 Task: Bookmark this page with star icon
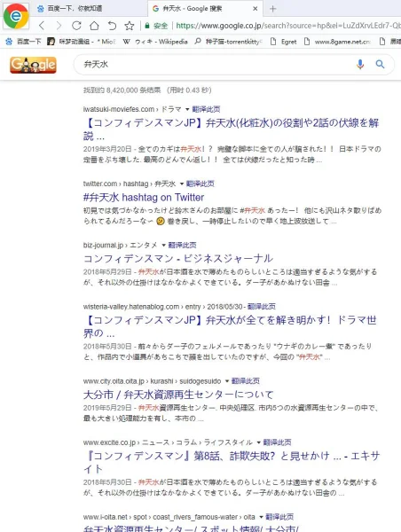[130, 26]
